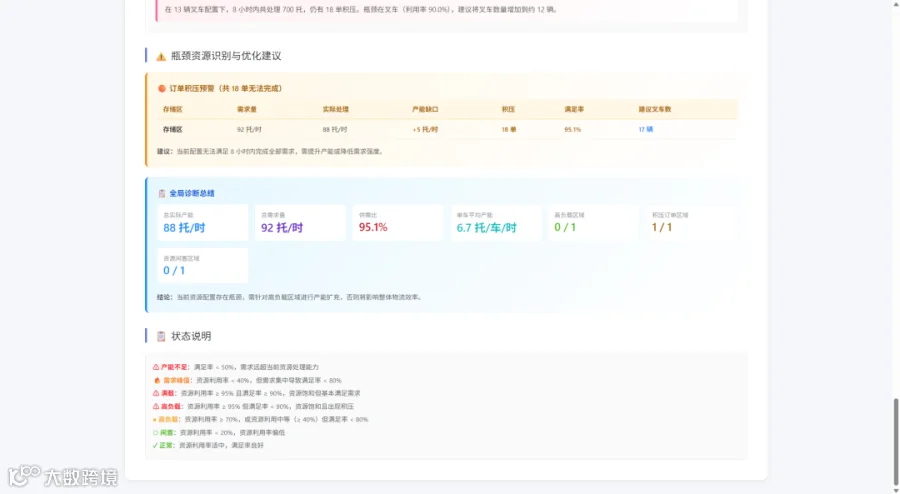900x494 pixels.
Task: Click the 88 托/时 table cell
Action: (x=335, y=130)
